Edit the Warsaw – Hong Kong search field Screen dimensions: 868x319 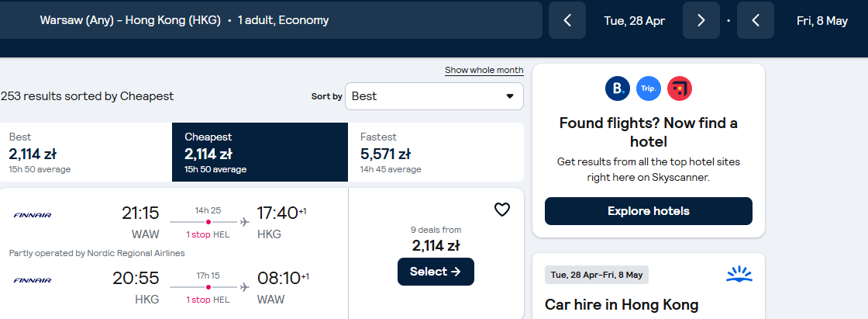click(x=270, y=20)
